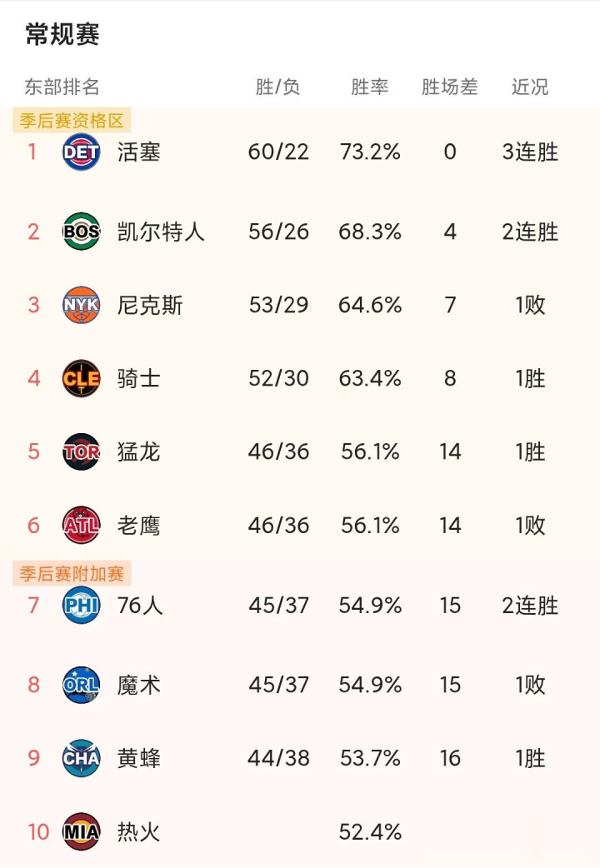The width and height of the screenshot is (600, 868).
Task: Open the CLE Cavaliers team logo
Action: (81, 379)
